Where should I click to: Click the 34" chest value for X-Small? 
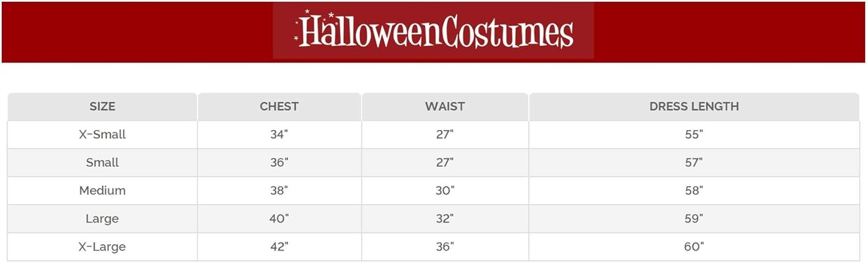(279, 135)
